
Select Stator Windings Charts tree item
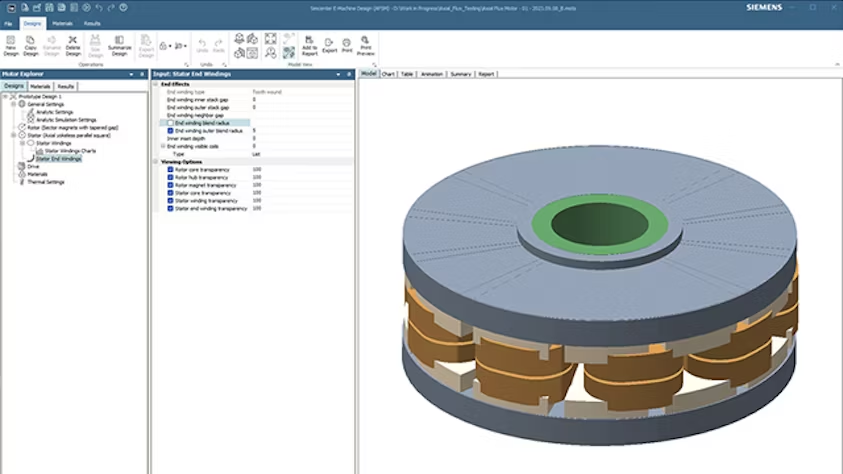point(72,151)
